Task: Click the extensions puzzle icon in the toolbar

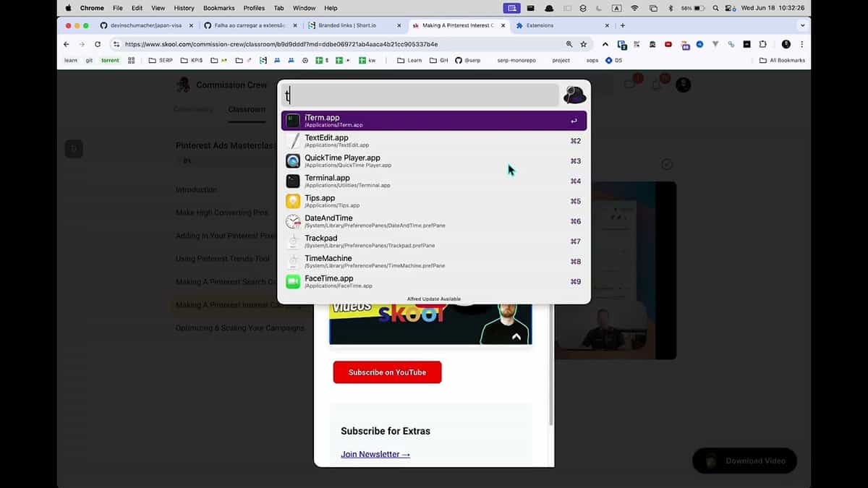Action: click(762, 43)
